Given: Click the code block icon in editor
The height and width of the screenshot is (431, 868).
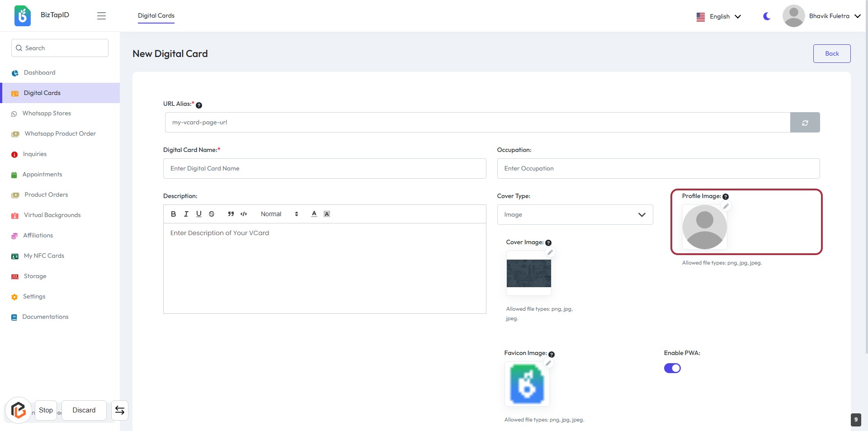Looking at the screenshot, I should tap(244, 214).
